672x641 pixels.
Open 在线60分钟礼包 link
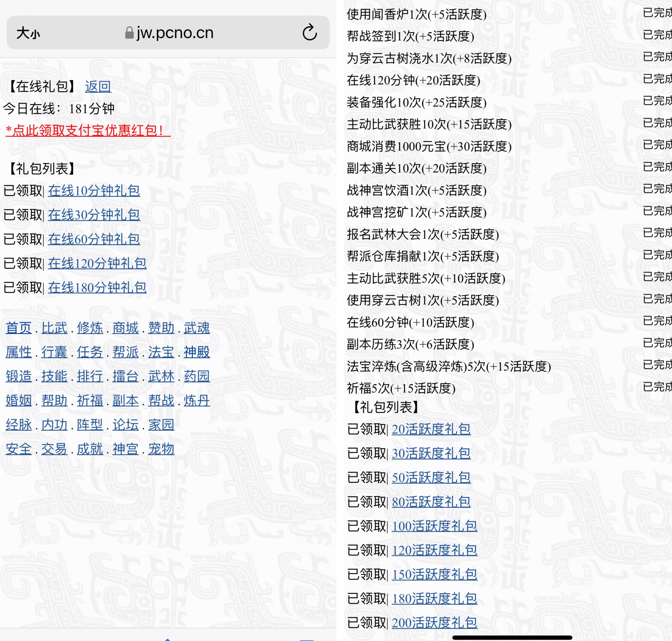94,239
